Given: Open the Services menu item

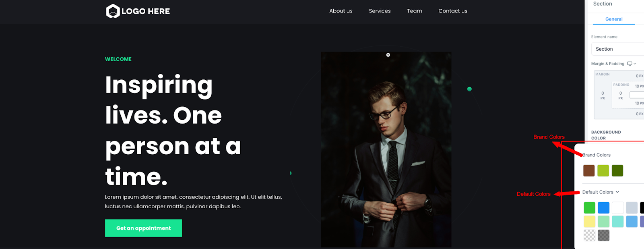Looking at the screenshot, I should (380, 11).
